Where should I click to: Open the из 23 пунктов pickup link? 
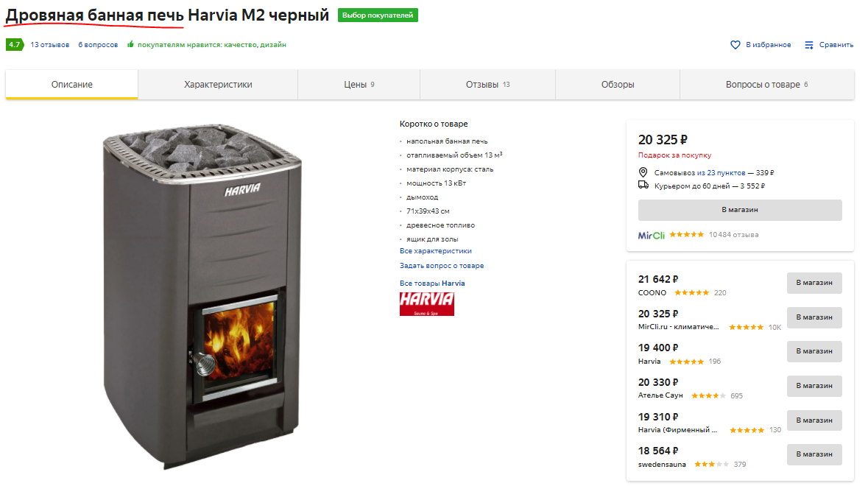(721, 173)
